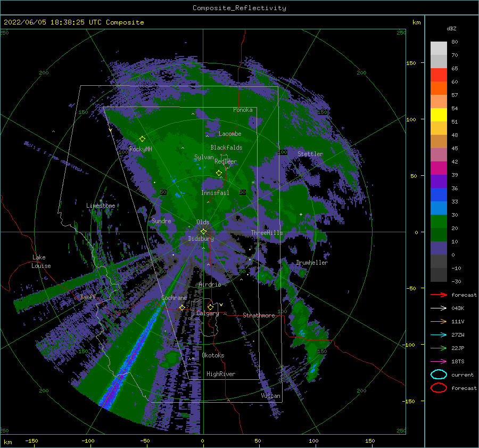Click the cyan current ellipse symbol
The width and height of the screenshot is (479, 448).
[439, 374]
